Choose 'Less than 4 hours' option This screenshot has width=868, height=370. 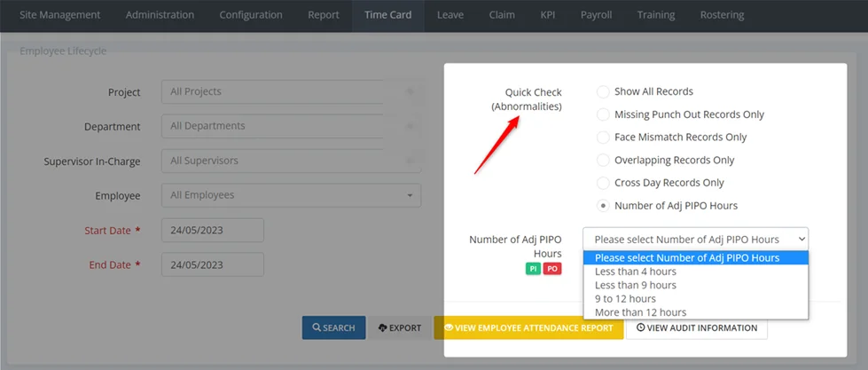click(x=696, y=272)
